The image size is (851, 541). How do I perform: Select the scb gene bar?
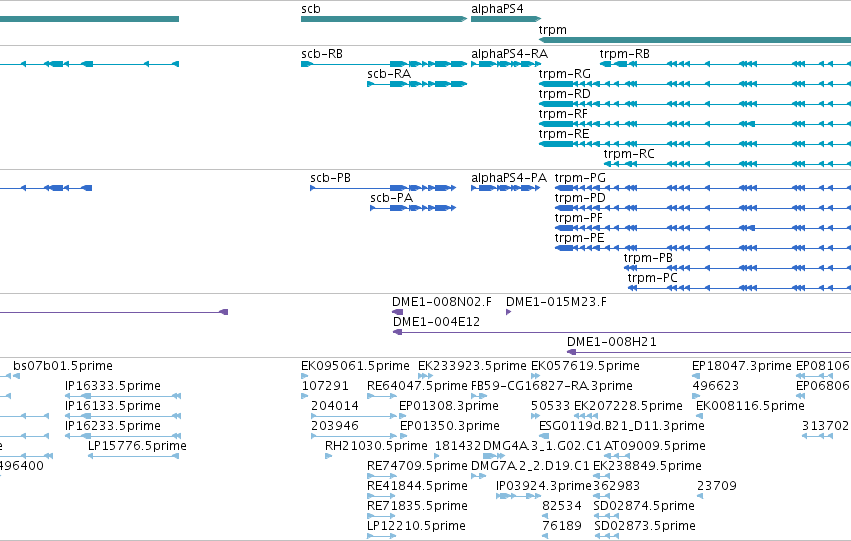pyautogui.click(x=384, y=19)
